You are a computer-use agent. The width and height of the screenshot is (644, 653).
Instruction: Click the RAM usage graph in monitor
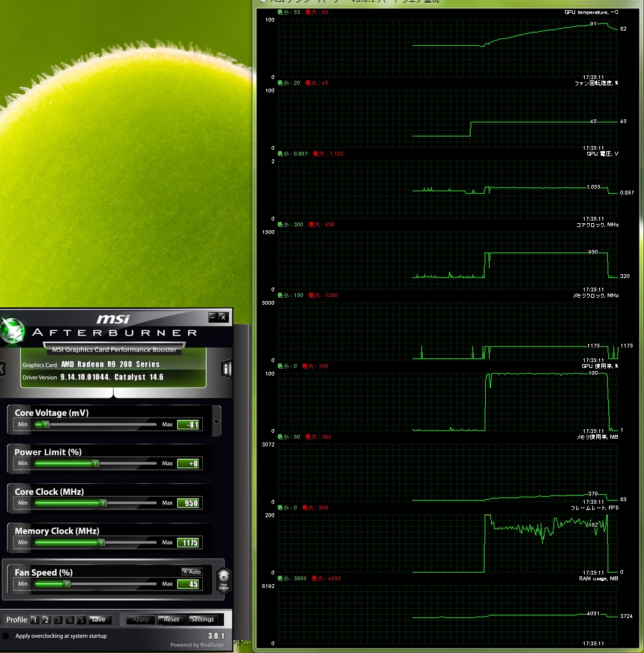448,615
